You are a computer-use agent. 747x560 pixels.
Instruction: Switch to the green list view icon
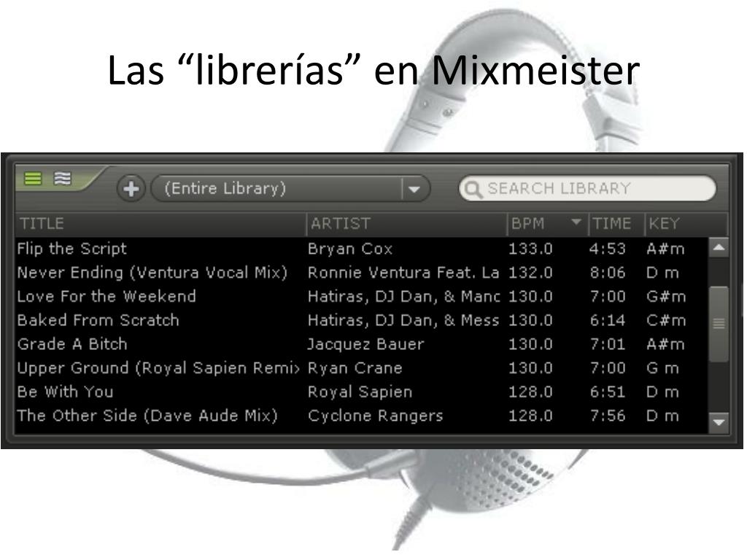[33, 179]
